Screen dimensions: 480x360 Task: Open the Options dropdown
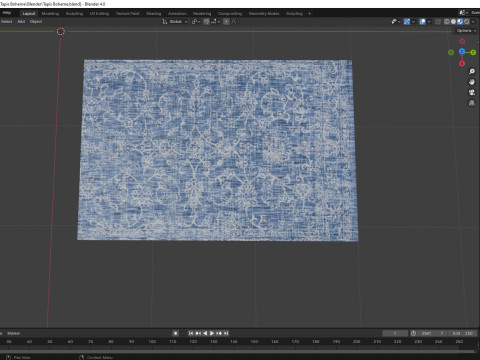click(x=466, y=31)
